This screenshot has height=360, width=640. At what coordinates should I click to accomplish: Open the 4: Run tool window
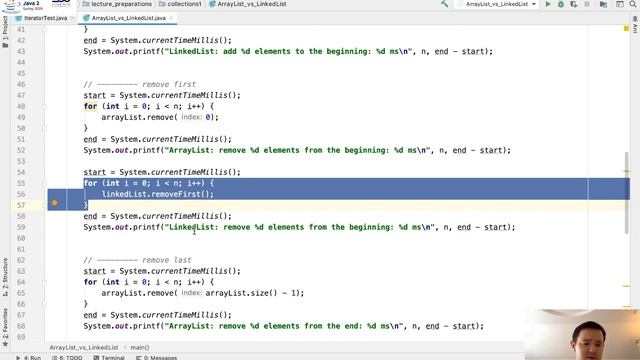pos(29,358)
